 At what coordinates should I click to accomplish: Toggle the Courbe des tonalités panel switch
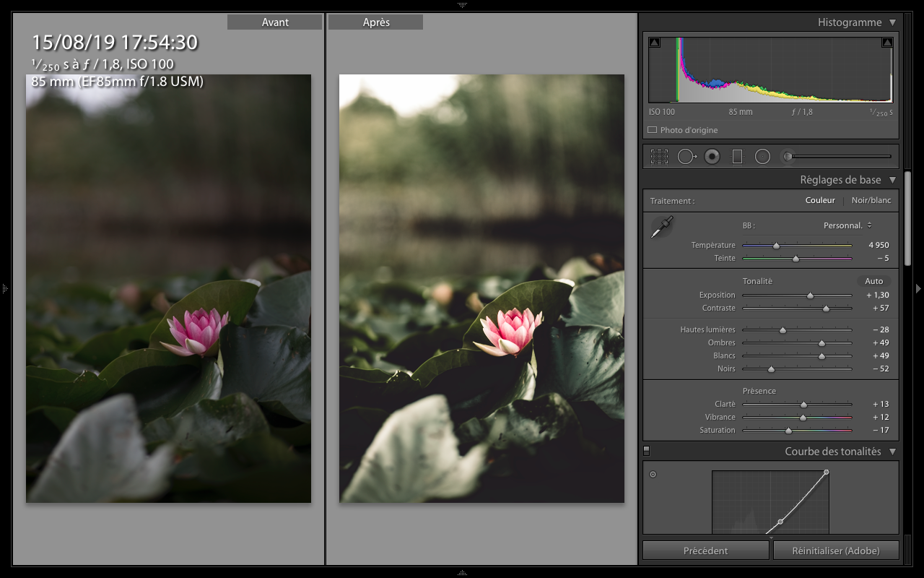[647, 451]
